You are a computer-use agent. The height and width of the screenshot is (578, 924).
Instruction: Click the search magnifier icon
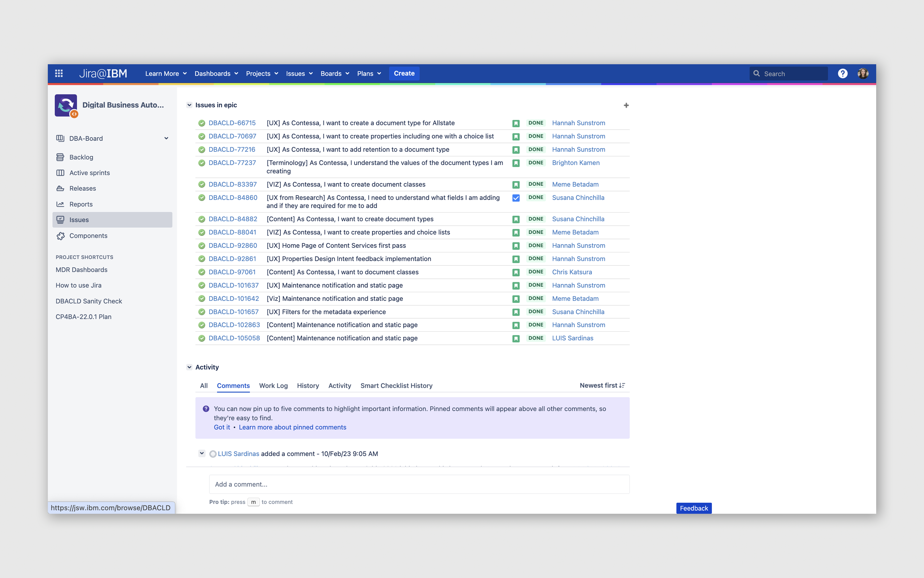757,74
